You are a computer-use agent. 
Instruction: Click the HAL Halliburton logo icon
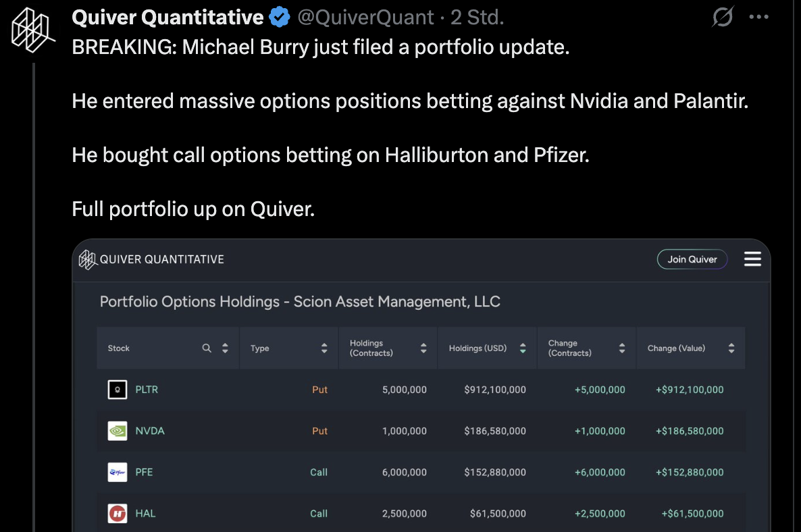(118, 513)
